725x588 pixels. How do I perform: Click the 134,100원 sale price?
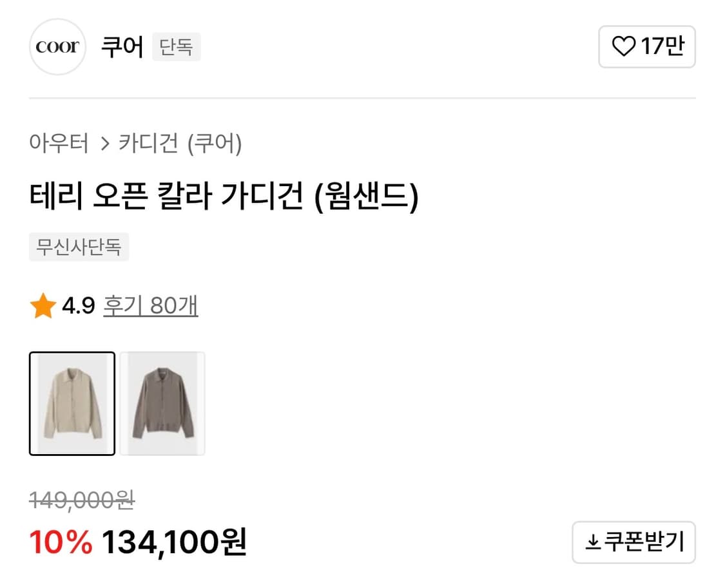[x=174, y=542]
